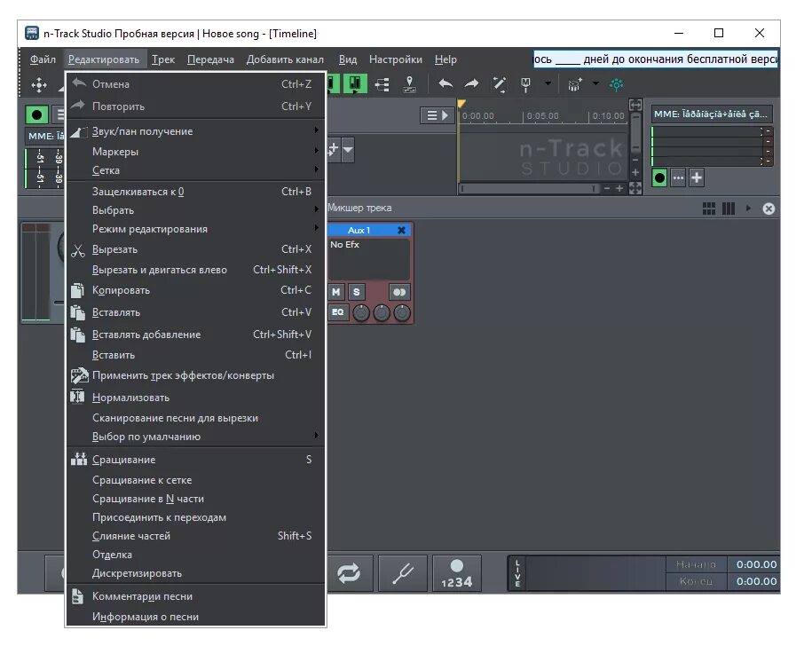Viewport: 812px width, 646px height.
Task: Toggle green record button on output meter
Action: pos(659,178)
